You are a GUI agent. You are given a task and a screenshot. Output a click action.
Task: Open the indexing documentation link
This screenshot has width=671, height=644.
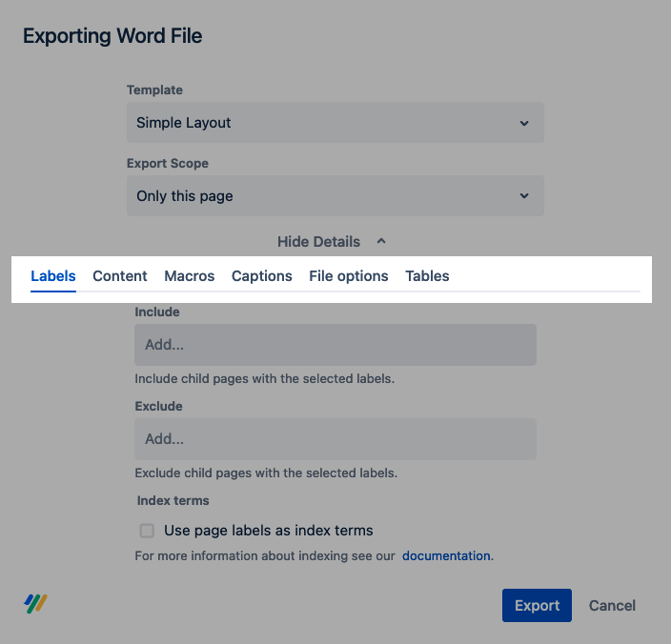(x=446, y=555)
